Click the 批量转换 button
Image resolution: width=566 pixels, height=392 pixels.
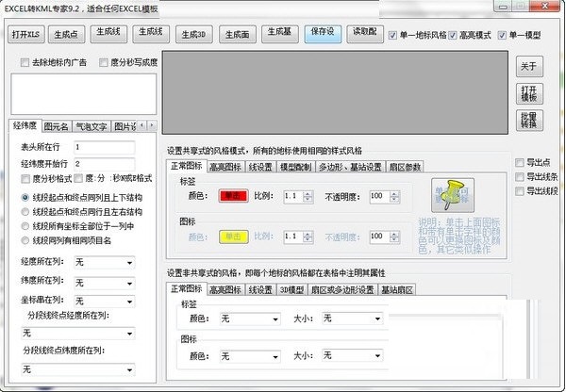[529, 121]
